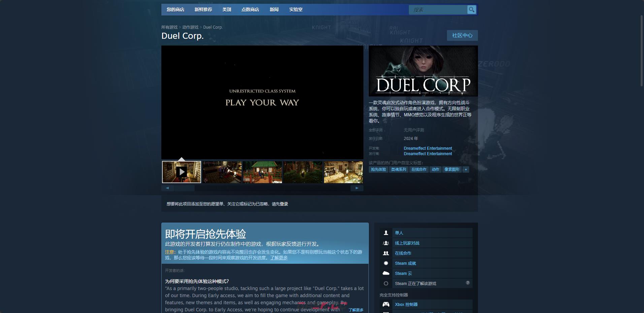Switch to the 新闻 section
644x313 pixels.
click(274, 10)
